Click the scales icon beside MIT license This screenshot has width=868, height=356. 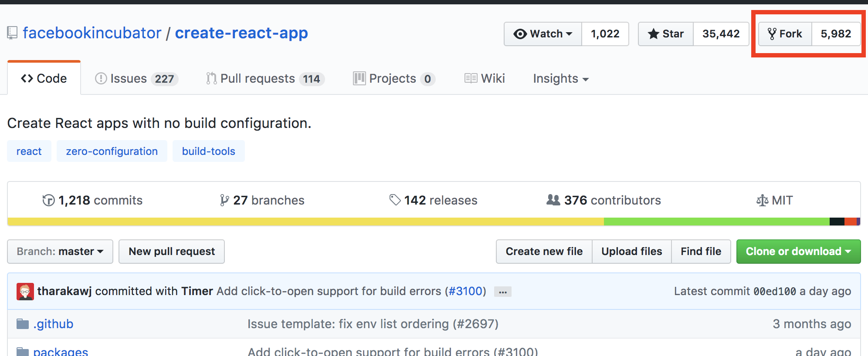tap(762, 200)
